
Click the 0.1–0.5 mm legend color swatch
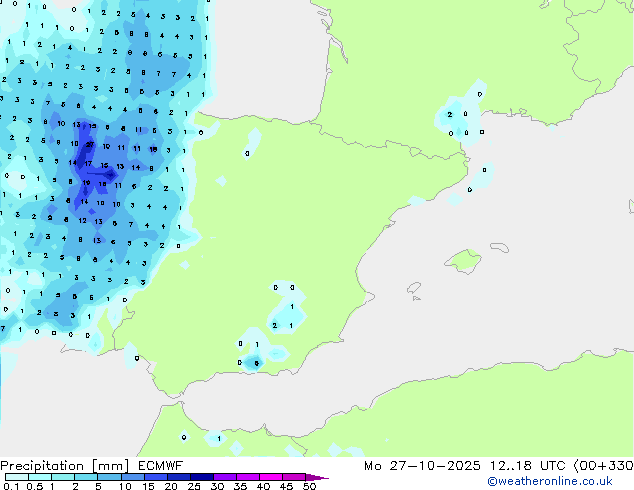click(17, 477)
